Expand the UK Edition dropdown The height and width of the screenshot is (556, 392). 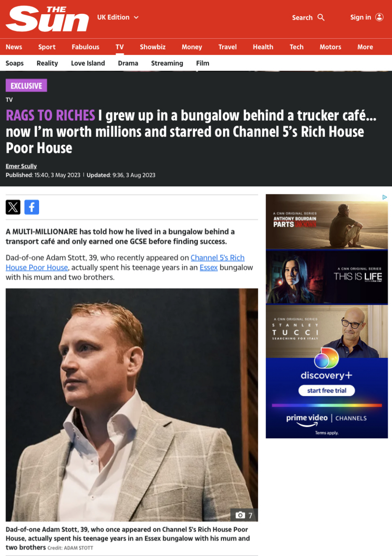[x=118, y=17]
